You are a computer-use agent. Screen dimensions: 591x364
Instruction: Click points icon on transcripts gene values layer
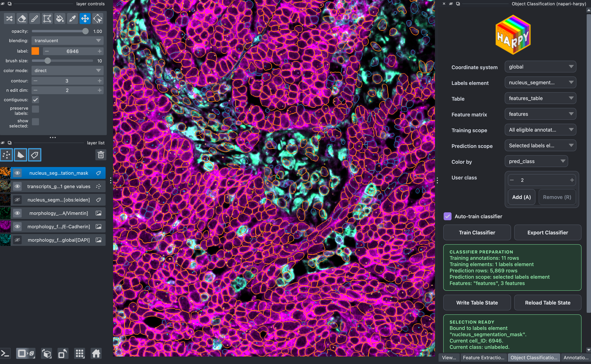(x=98, y=186)
